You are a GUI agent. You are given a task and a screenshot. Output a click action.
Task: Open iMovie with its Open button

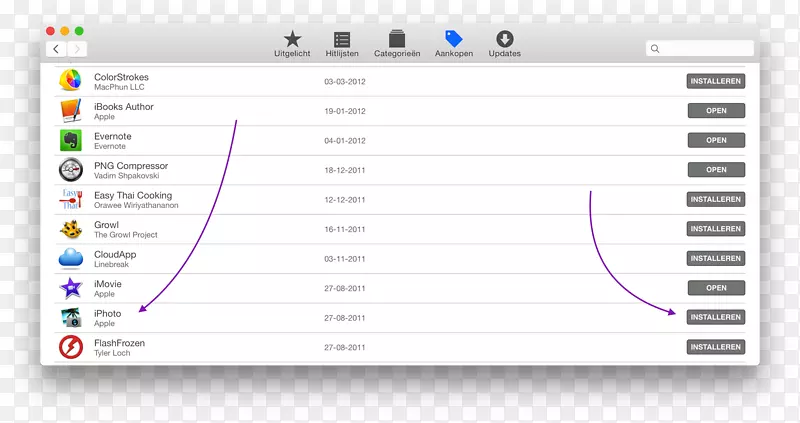tap(716, 288)
